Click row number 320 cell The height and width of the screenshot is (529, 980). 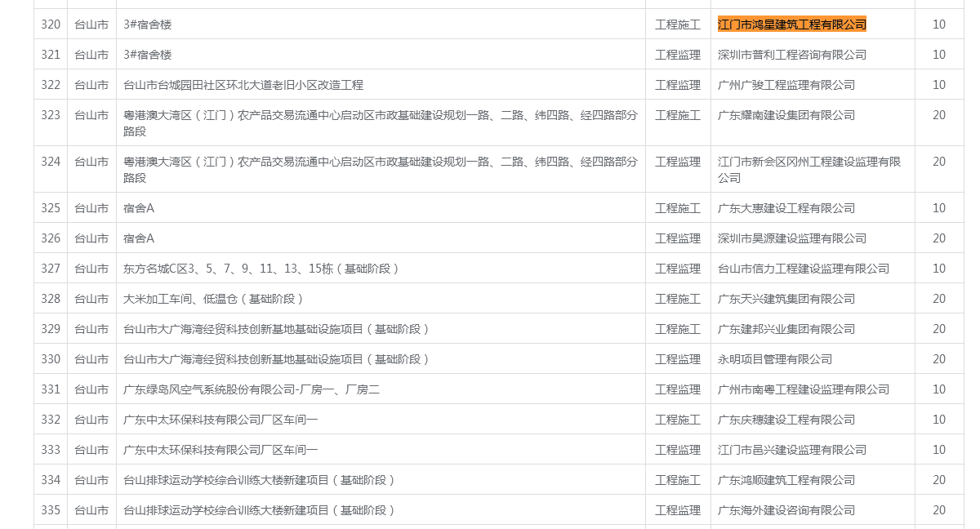51,24
